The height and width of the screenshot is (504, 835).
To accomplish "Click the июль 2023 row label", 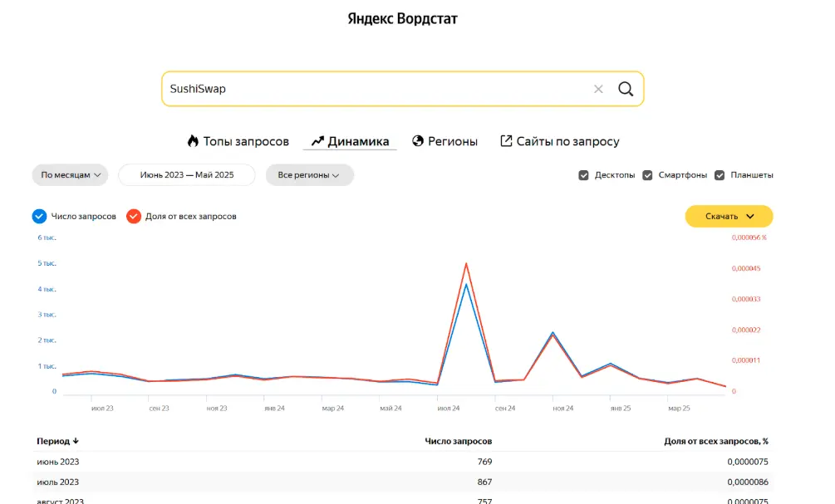I will (x=57, y=482).
